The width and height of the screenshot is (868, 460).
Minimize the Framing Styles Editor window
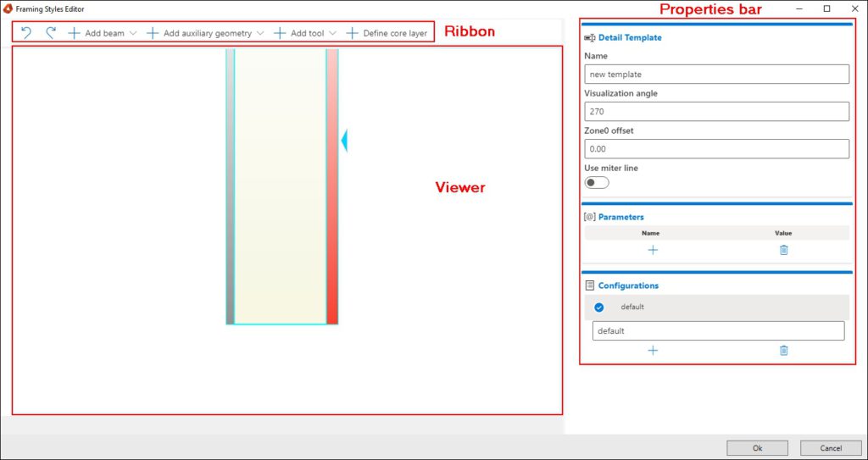click(800, 8)
